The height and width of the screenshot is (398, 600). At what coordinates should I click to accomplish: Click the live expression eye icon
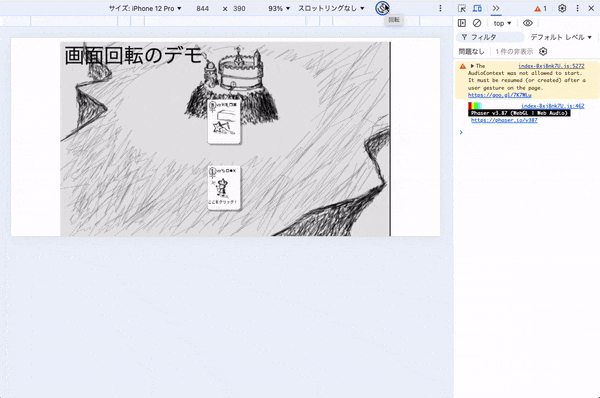pyautogui.click(x=528, y=23)
